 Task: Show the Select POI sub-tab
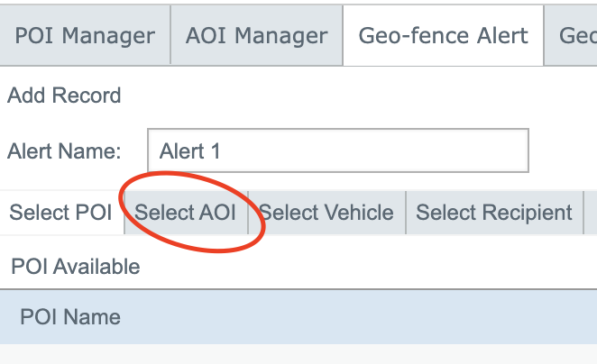pos(60,213)
